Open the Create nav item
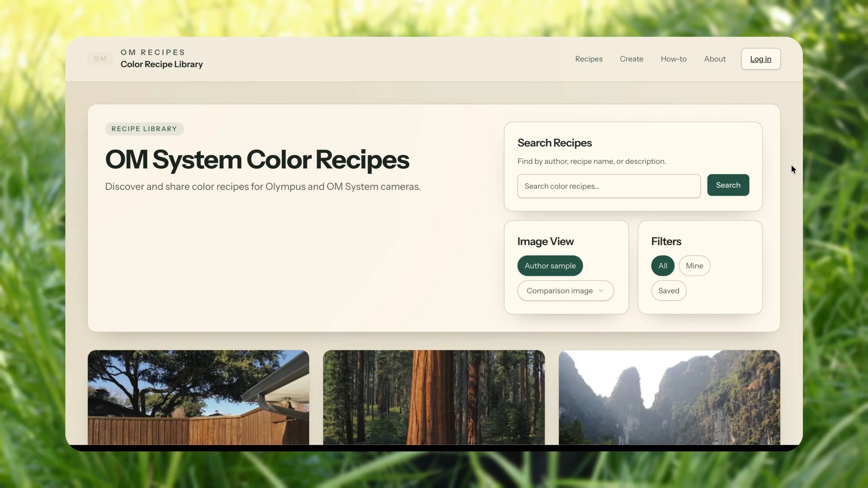Viewport: 868px width, 488px height. pyautogui.click(x=631, y=59)
